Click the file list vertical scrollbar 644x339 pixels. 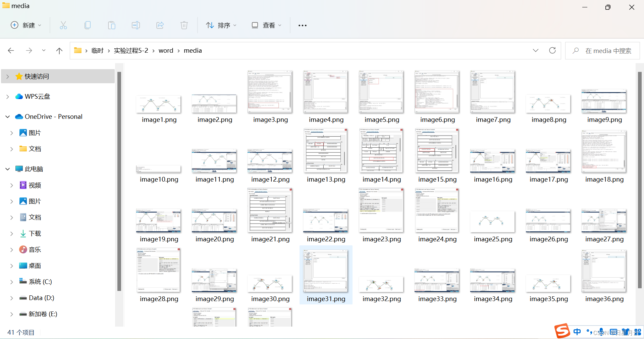(x=640, y=180)
